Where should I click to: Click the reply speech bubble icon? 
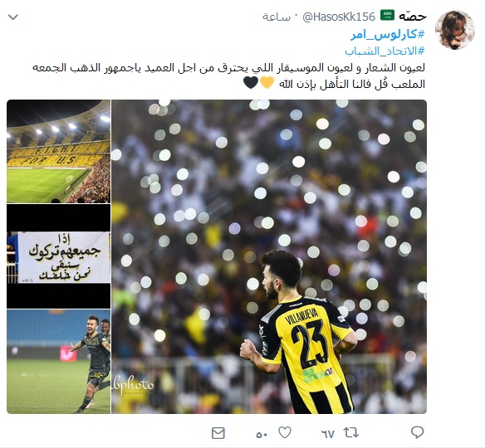tap(417, 432)
